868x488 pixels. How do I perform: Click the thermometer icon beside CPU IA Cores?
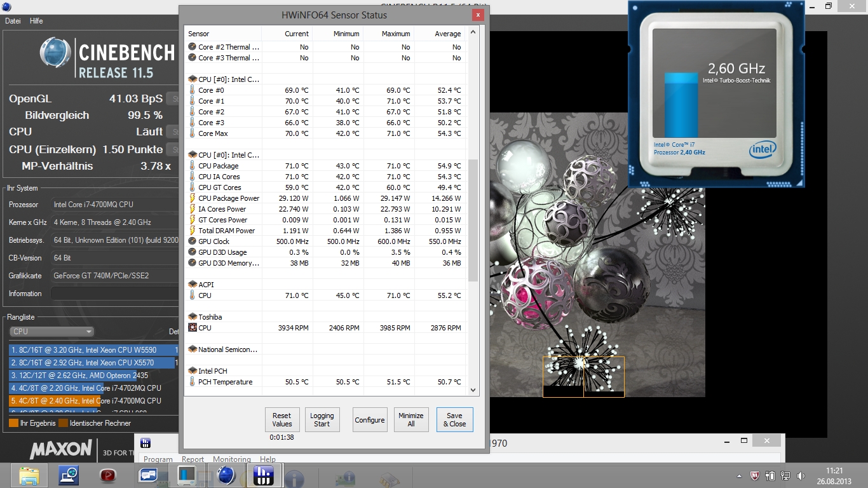[193, 177]
